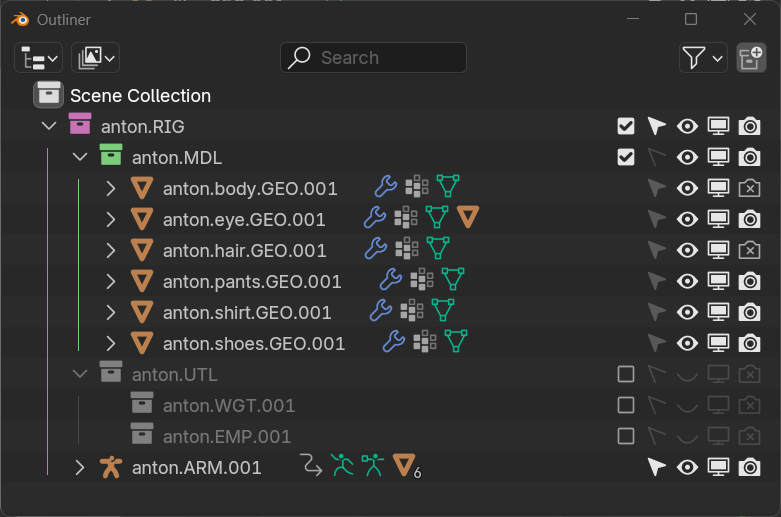
Task: Enable rendering for anton.hair.GEO.001 camera icon
Action: (x=749, y=250)
